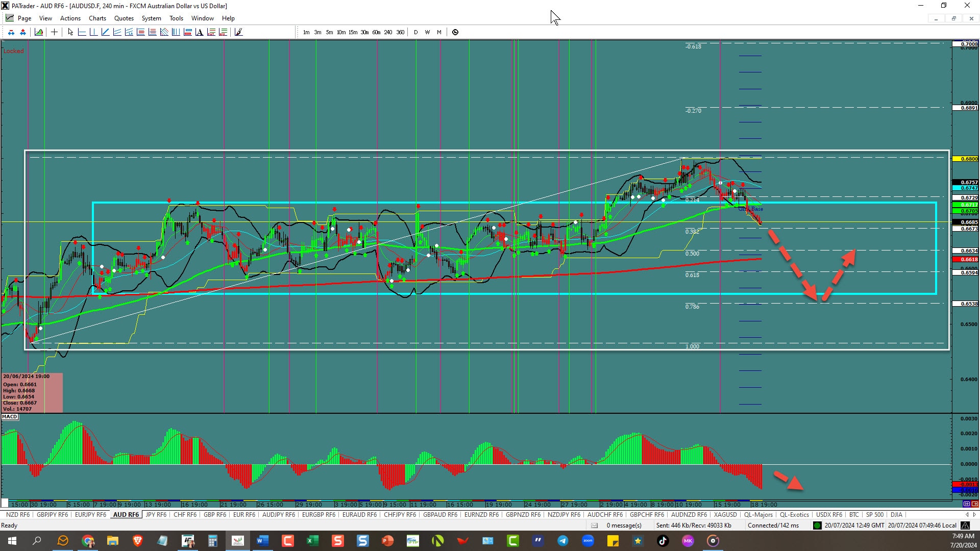Image resolution: width=980 pixels, height=551 pixels.
Task: Switch chart to 1m timeframe
Action: [306, 32]
